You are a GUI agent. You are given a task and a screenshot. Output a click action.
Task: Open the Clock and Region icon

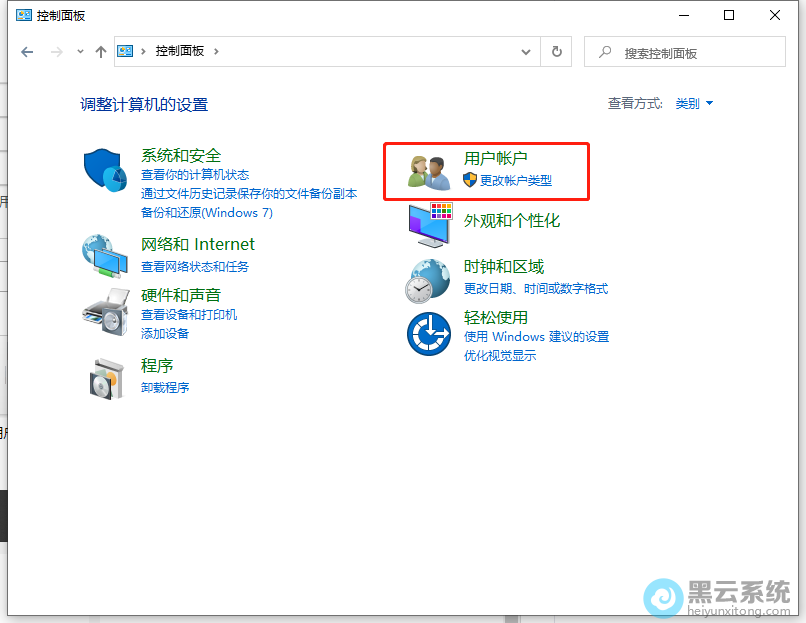tap(430, 279)
